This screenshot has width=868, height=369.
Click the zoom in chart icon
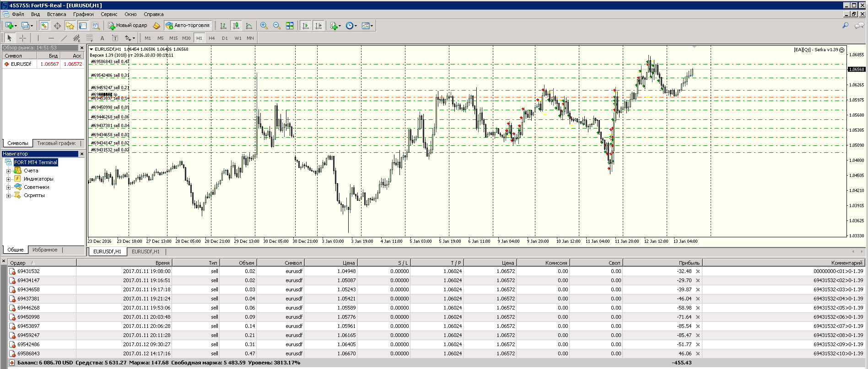click(x=264, y=26)
